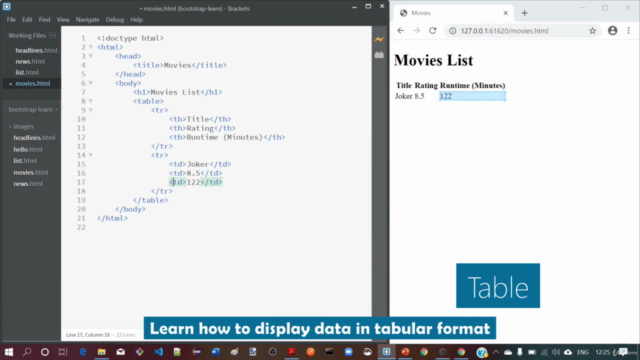The height and width of the screenshot is (360, 640).
Task: Collapse the table tag fold on line 8
Action: (91, 101)
